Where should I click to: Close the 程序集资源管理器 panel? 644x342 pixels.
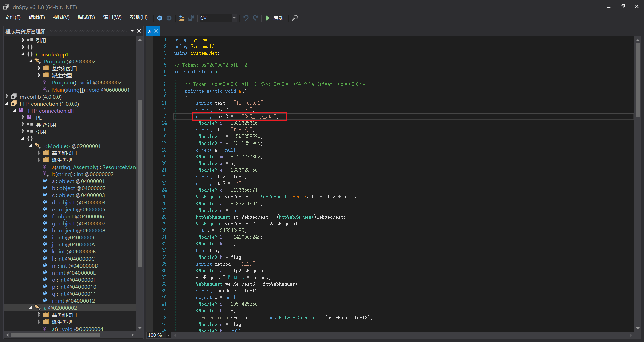coord(139,31)
